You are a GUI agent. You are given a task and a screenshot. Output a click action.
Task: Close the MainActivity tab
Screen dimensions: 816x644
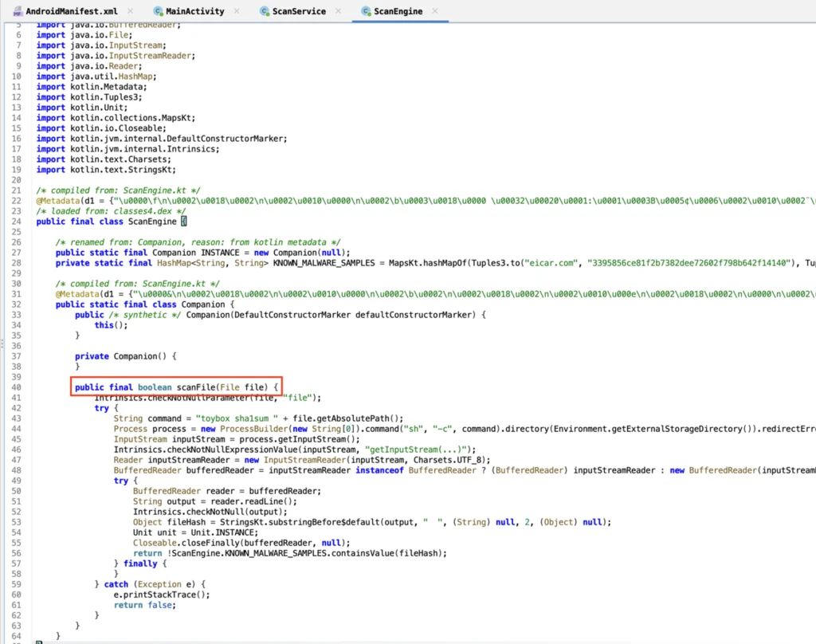point(237,12)
